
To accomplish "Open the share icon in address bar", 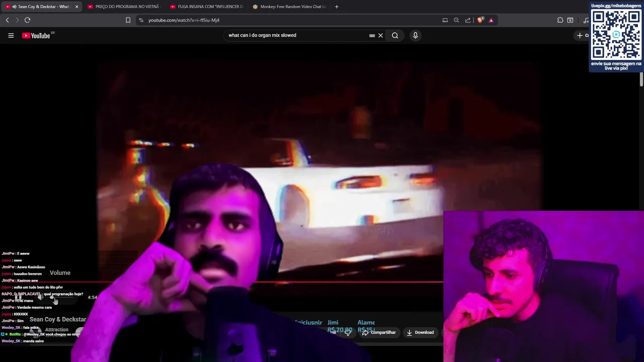I will click(468, 20).
